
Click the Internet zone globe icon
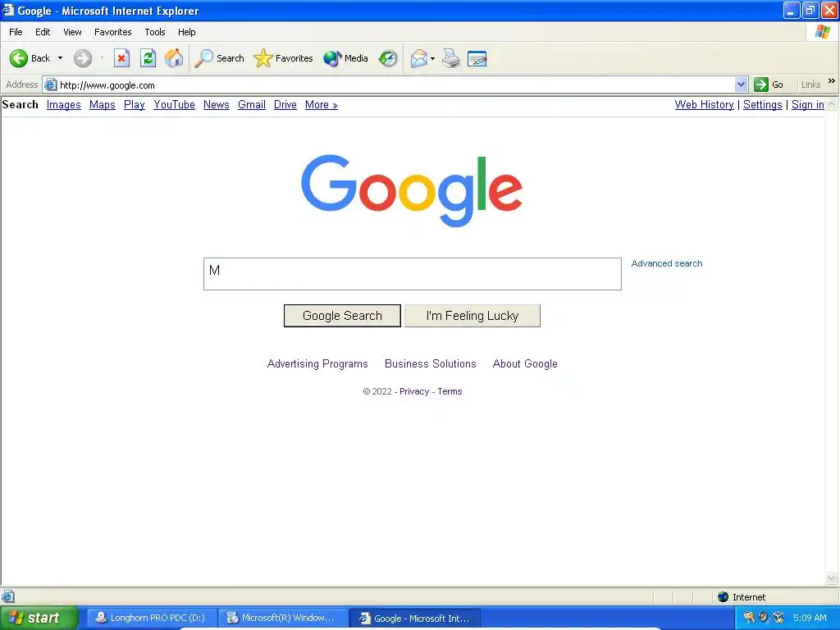pos(724,597)
